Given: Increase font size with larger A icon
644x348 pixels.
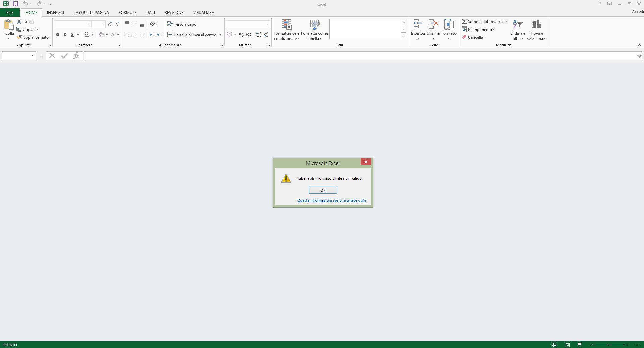Looking at the screenshot, I should click(x=110, y=24).
